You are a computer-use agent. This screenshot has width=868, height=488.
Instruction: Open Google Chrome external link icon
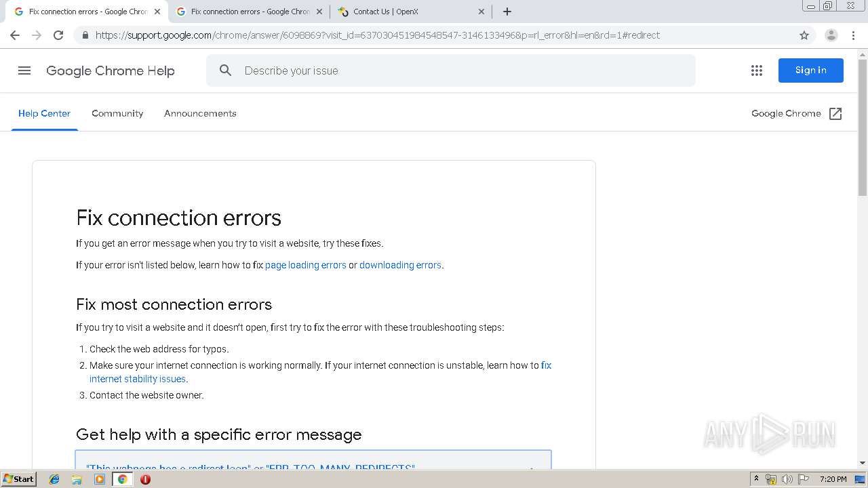pyautogui.click(x=835, y=114)
